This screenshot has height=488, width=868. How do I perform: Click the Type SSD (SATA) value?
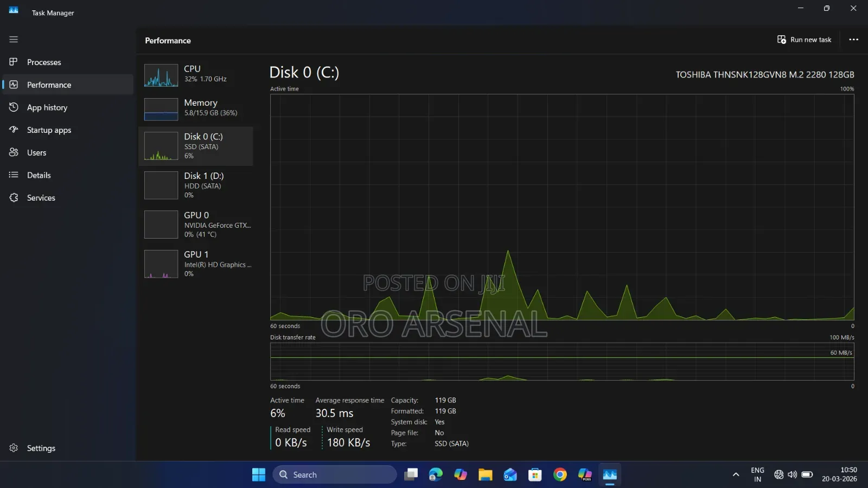(451, 444)
